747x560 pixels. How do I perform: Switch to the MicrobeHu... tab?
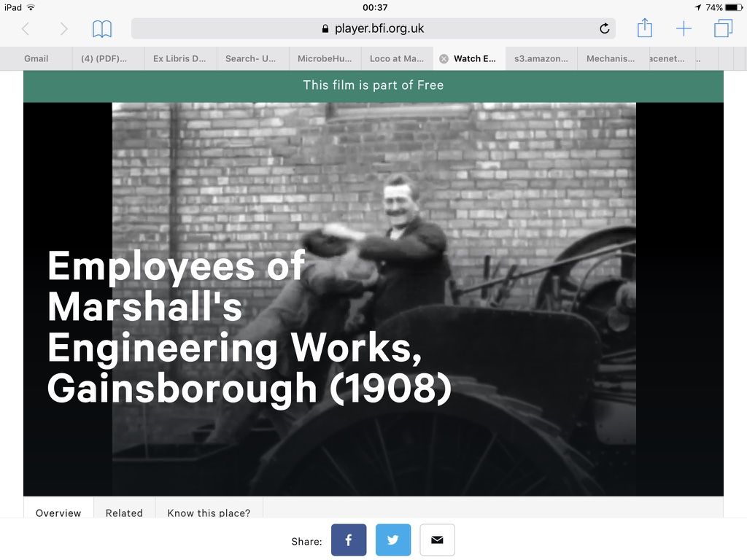click(x=325, y=58)
